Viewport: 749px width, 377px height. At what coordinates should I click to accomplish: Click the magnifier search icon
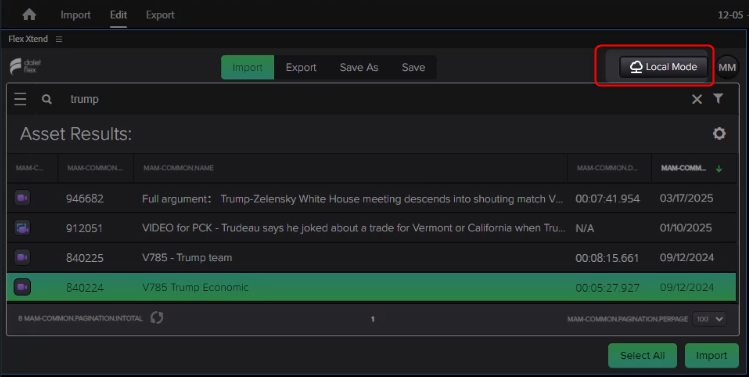click(x=47, y=99)
